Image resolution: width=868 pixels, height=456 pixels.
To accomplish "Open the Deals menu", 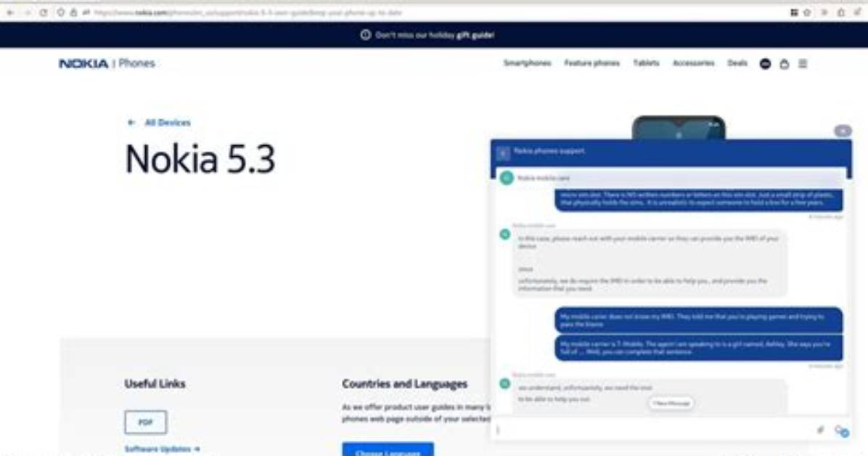I will (737, 63).
